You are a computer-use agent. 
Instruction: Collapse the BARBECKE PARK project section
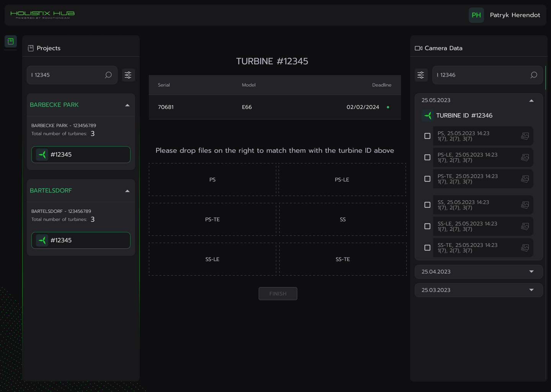[x=127, y=105]
